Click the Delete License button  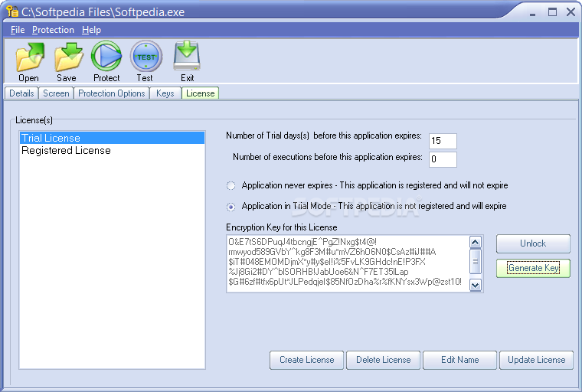click(x=383, y=360)
